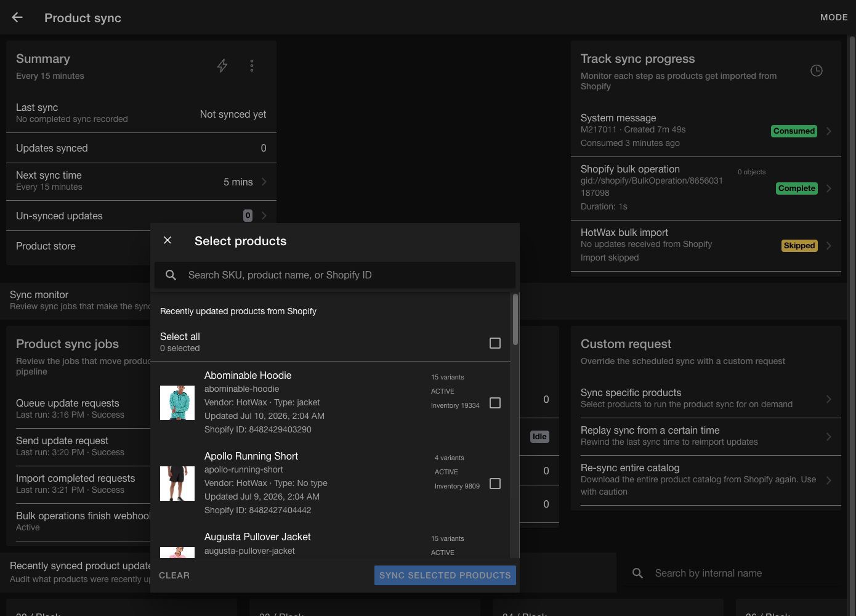Expand HotWax bulk import chevron
Image resolution: width=856 pixels, height=616 pixels.
[829, 246]
